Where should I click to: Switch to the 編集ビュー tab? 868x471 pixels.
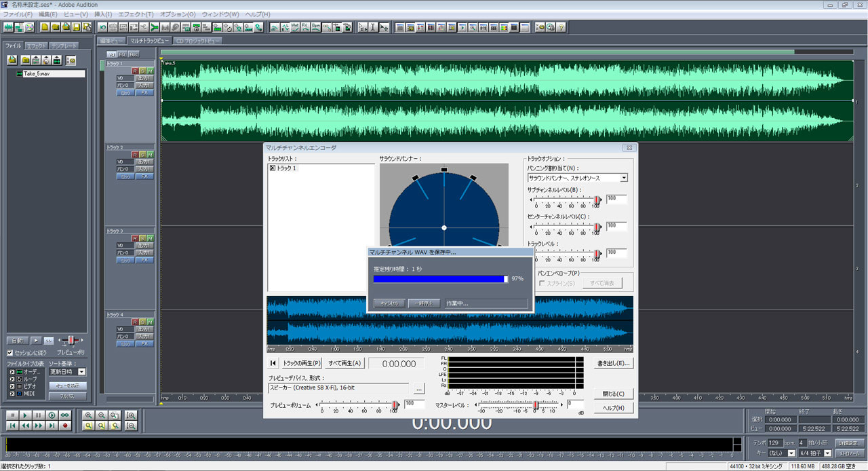[x=112, y=41]
